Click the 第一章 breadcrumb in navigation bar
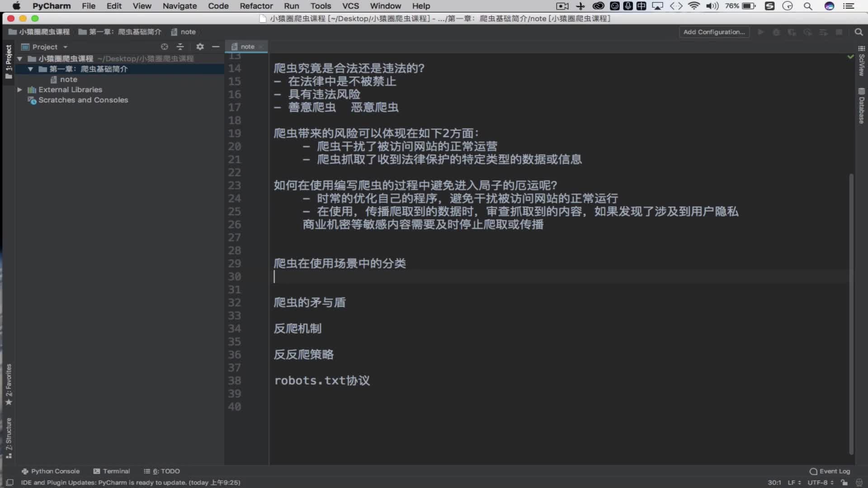The height and width of the screenshot is (488, 868). point(120,32)
